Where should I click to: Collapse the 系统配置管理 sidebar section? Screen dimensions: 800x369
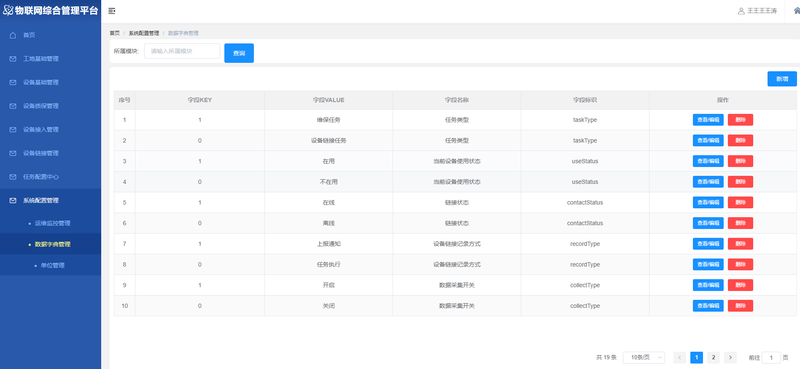pos(51,201)
